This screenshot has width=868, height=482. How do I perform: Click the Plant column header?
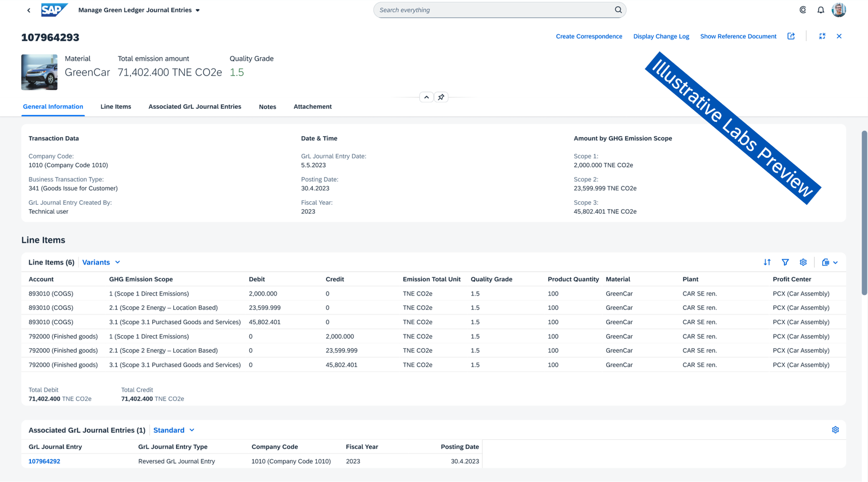point(691,280)
